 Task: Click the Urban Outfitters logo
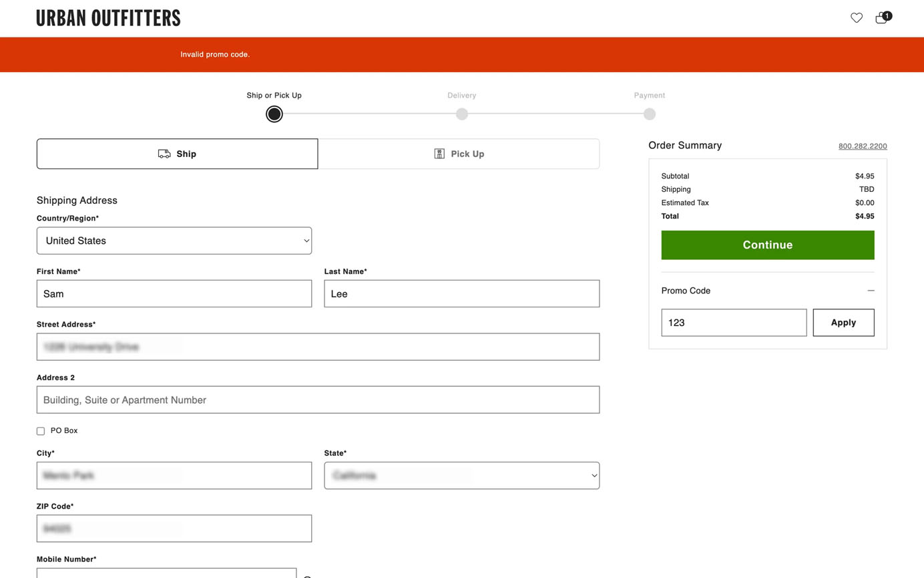tap(108, 18)
